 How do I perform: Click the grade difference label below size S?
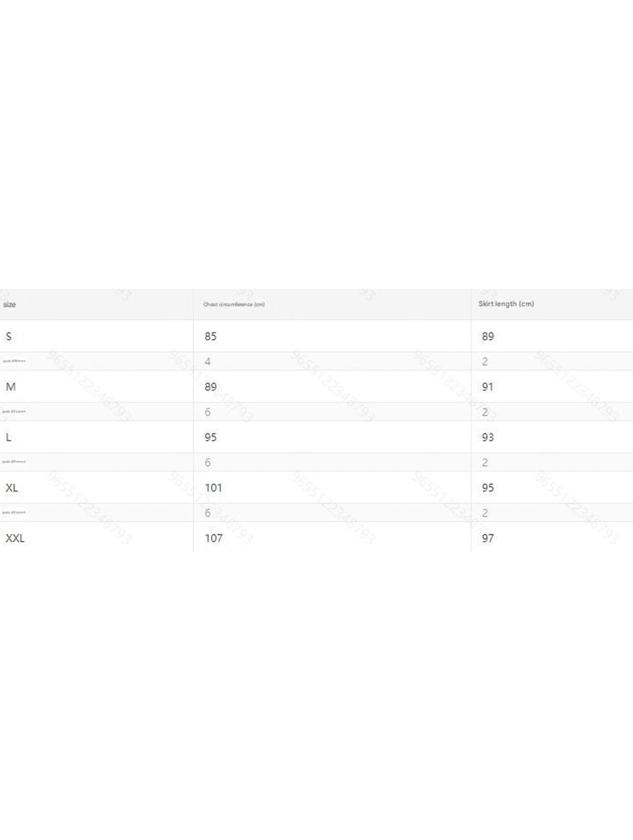click(14, 361)
